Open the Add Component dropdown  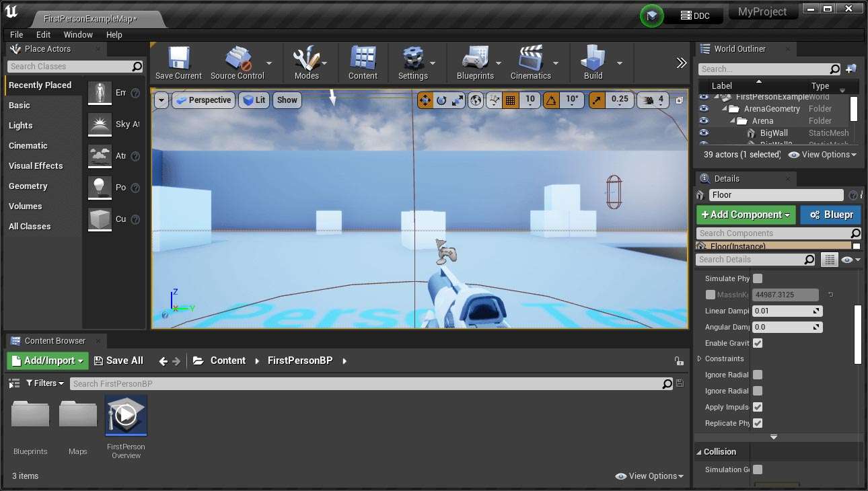(746, 215)
